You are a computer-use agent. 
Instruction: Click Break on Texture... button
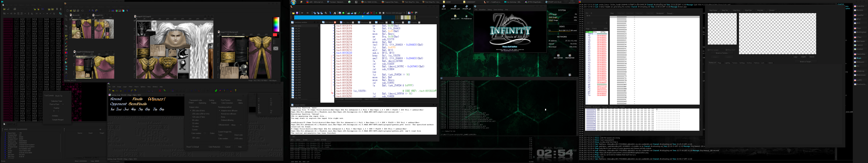click(x=722, y=53)
